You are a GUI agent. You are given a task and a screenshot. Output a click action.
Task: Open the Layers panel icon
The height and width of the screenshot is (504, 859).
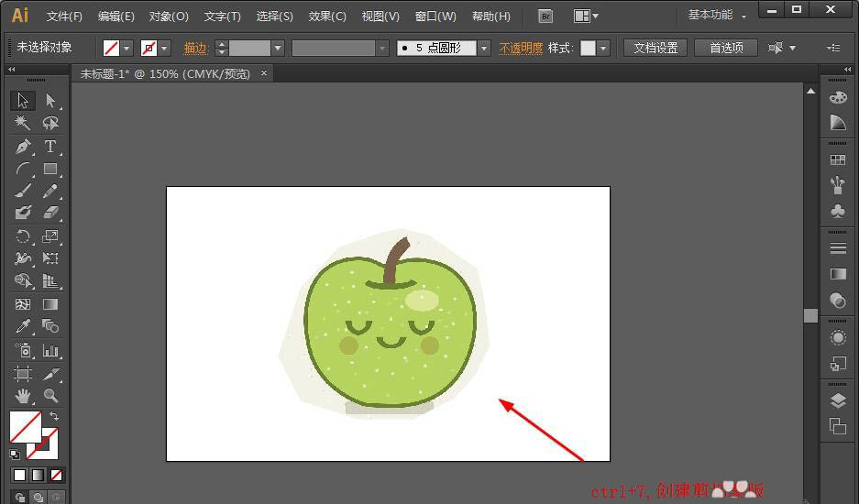838,400
